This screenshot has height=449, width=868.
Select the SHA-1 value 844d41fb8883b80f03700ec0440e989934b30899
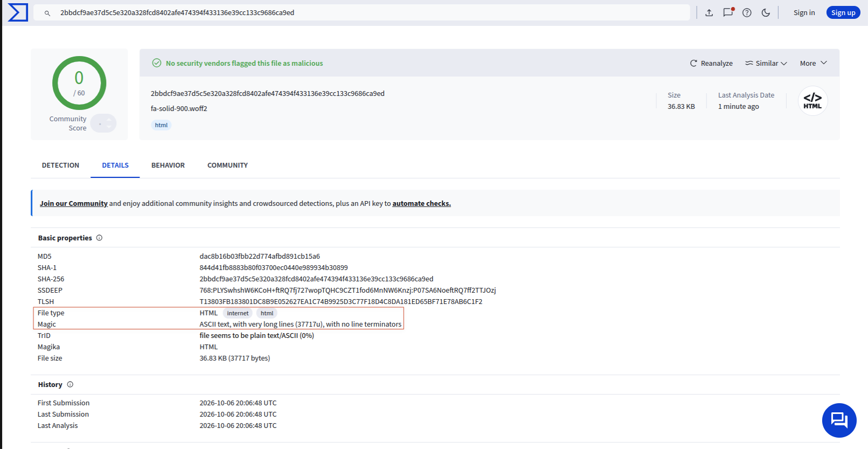[x=274, y=267]
